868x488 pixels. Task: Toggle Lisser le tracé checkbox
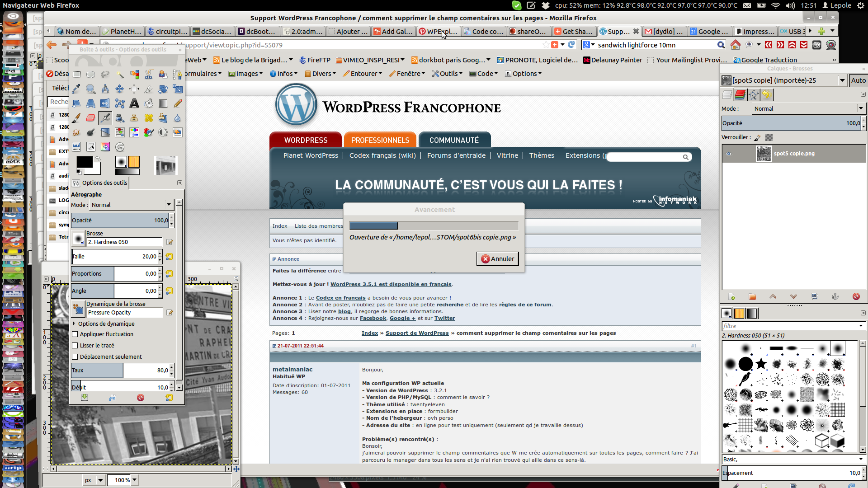coord(75,346)
